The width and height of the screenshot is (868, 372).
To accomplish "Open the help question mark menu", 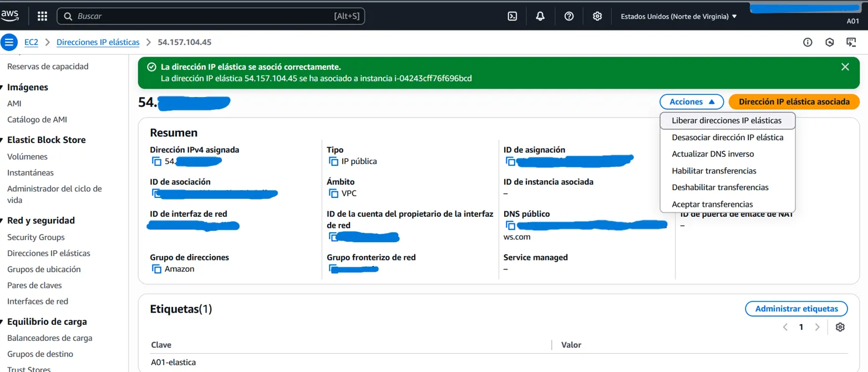I will click(568, 17).
